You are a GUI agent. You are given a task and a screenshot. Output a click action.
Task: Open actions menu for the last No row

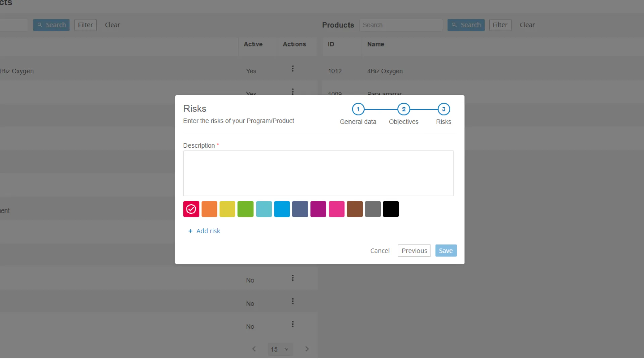tap(293, 324)
